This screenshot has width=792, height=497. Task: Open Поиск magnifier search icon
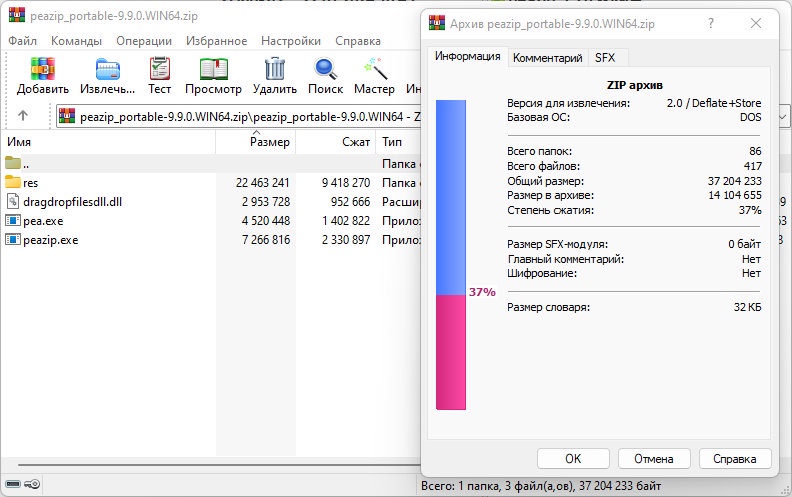(325, 69)
